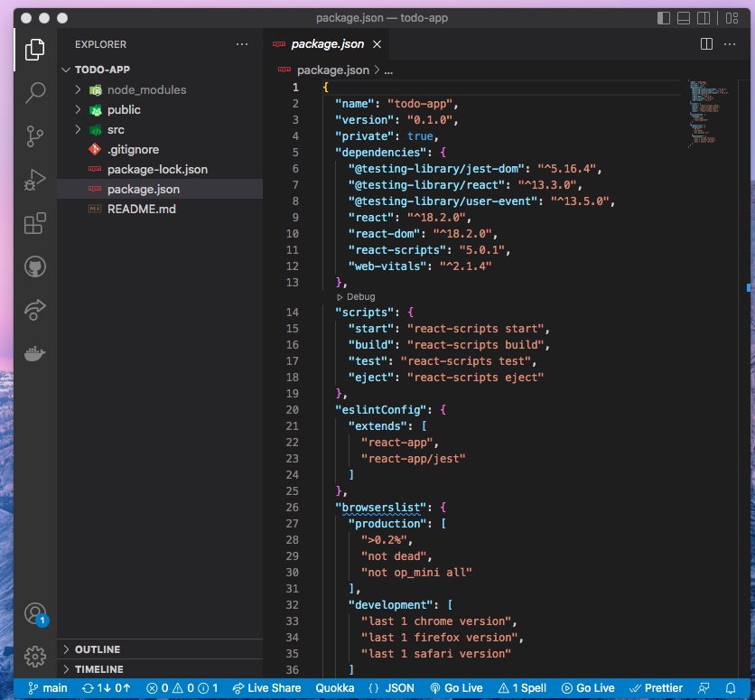Click the Synchronize Changes status item
The height and width of the screenshot is (700, 755).
(x=107, y=688)
